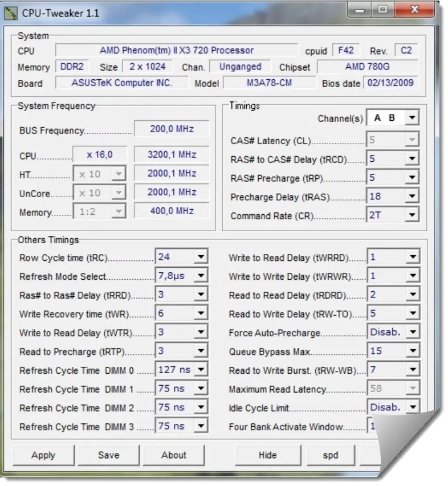The height and width of the screenshot is (486, 448).
Task: Click the Rev. C2 value
Action: [x=406, y=50]
